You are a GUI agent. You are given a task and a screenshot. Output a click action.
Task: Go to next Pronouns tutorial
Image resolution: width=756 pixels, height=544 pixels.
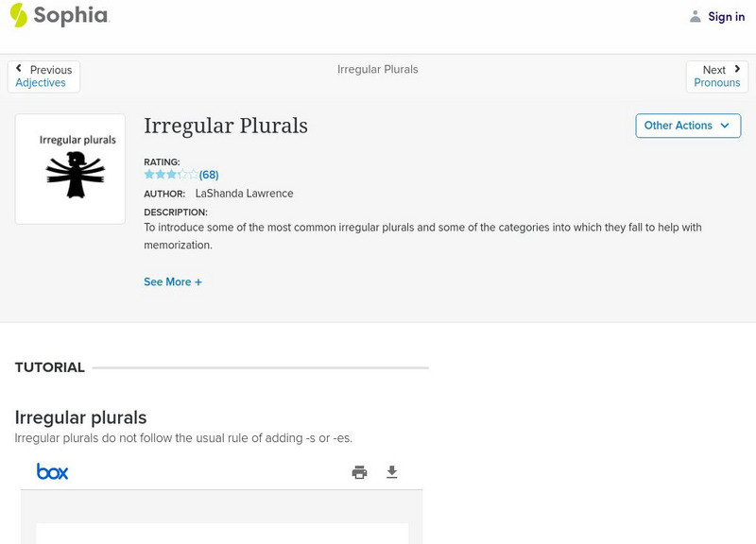tap(717, 83)
